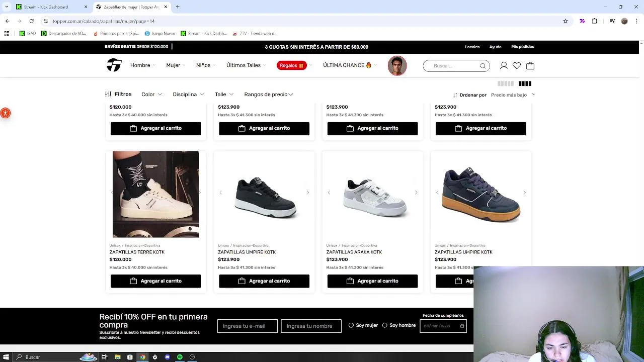Add Zapatillas Terre Kotk to cart

(156, 281)
